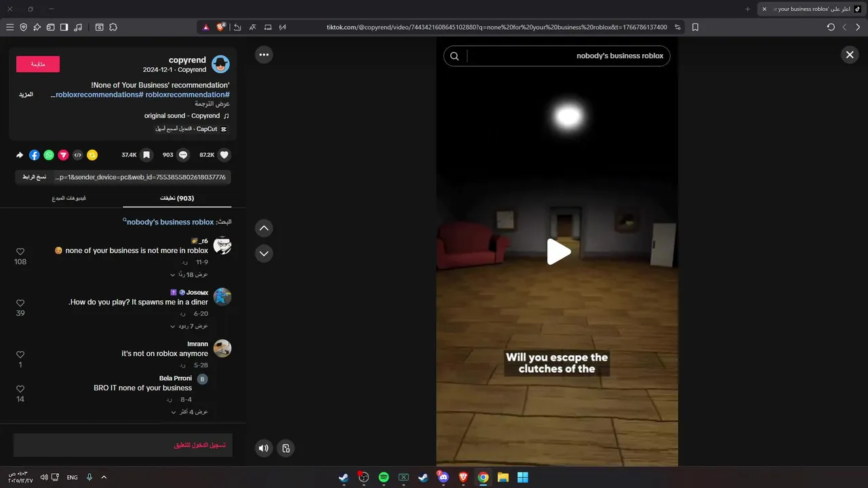Save the video with the bookmark icon
The height and width of the screenshot is (488, 868).
[x=146, y=155]
